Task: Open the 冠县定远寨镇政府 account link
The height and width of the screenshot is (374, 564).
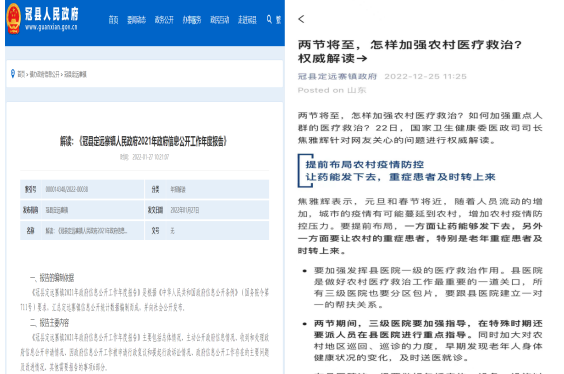Action: [x=337, y=76]
